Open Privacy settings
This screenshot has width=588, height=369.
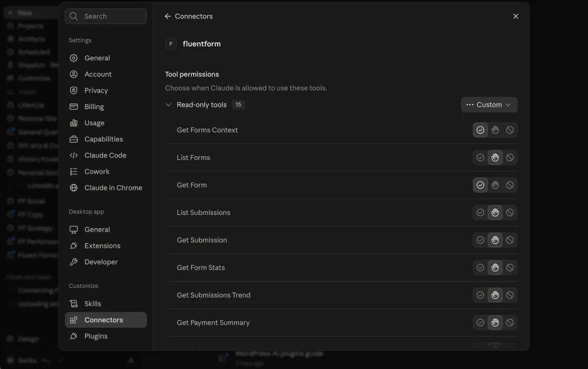(106, 90)
